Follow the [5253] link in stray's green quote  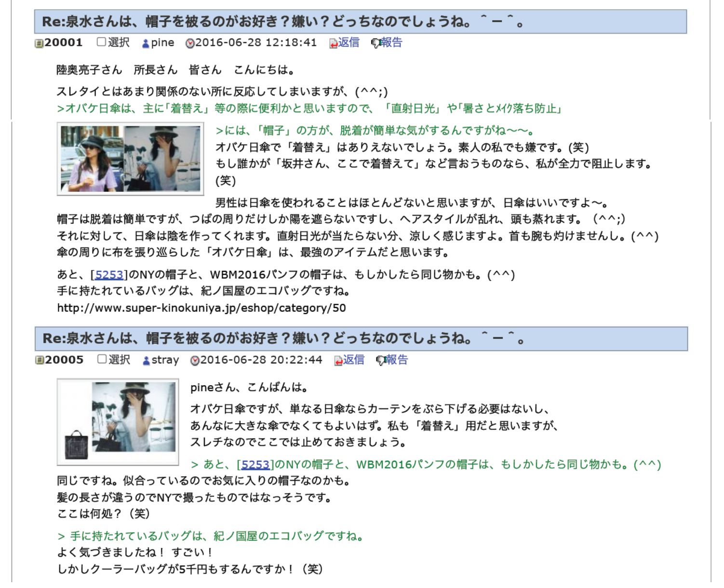click(x=255, y=465)
